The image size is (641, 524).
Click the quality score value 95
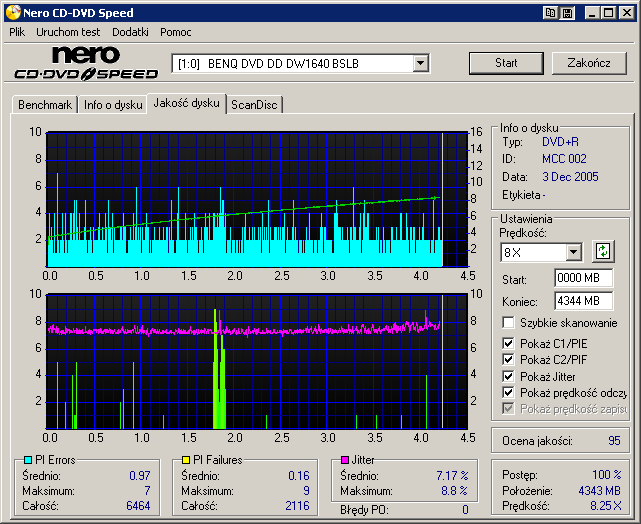614,441
